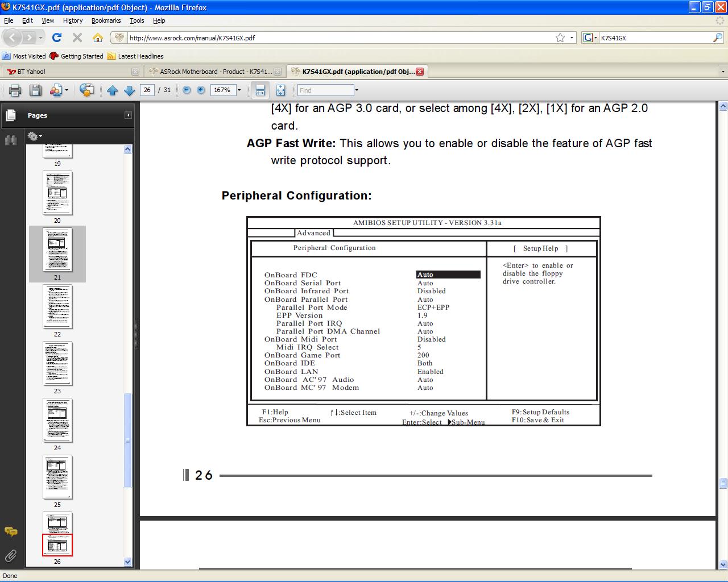Screen dimensions: 728x582
Task: Close the BT Yahoo! tab
Action: tap(135, 72)
